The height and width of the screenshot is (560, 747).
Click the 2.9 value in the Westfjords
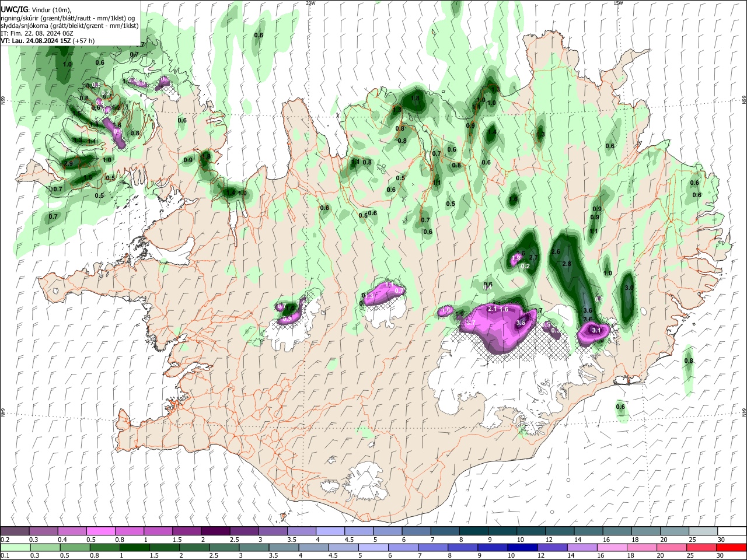point(68,164)
